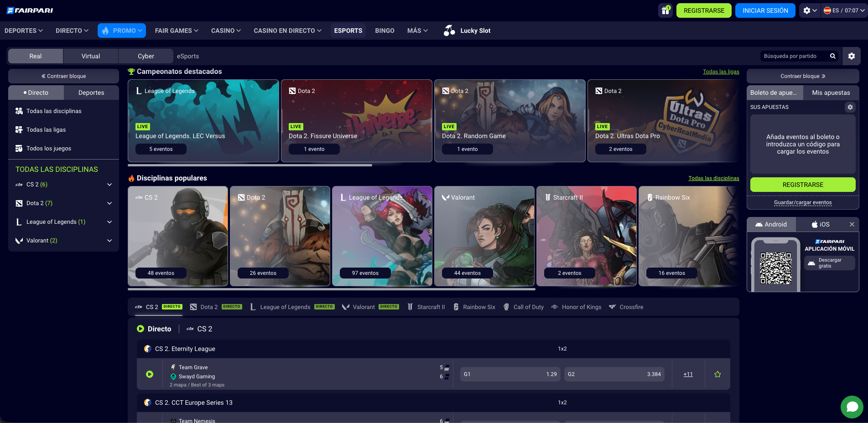The height and width of the screenshot is (423, 868).
Task: Select the Starcraft II filter tab
Action: click(426, 307)
